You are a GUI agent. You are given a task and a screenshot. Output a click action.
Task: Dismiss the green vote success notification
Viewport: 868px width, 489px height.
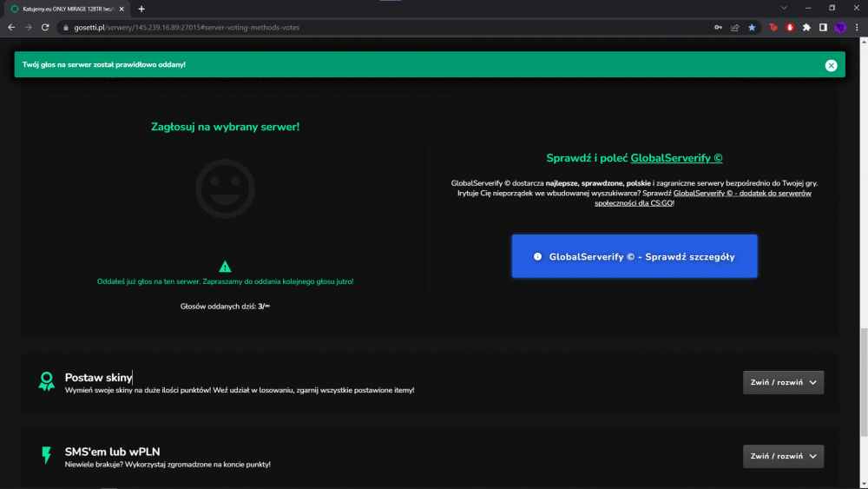tap(831, 65)
